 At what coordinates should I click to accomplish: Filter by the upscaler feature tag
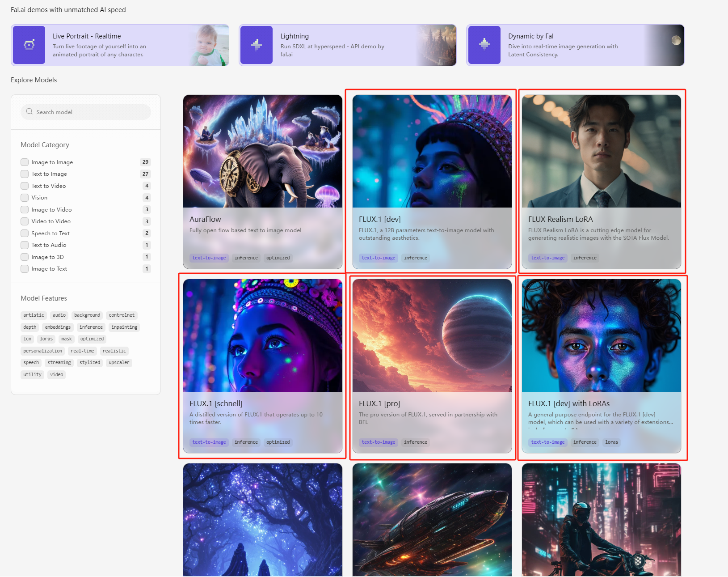coord(119,363)
